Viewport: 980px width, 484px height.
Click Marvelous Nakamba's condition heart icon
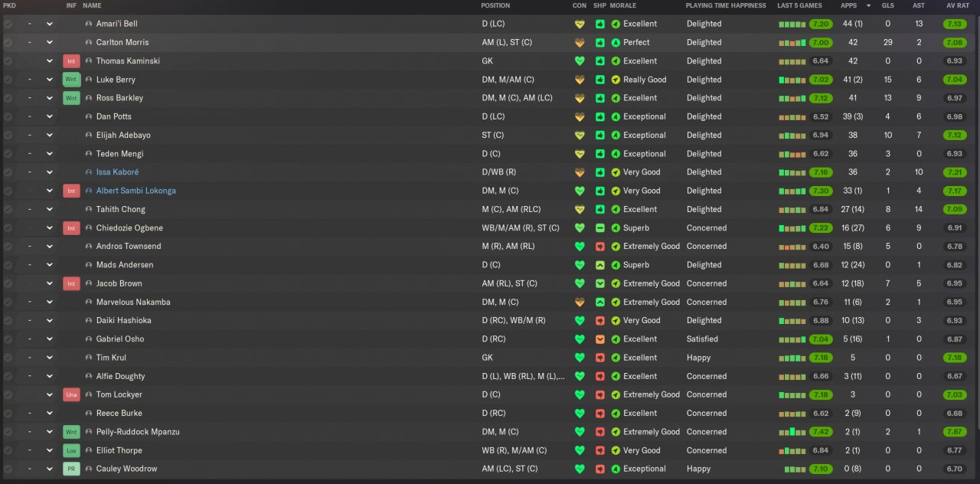point(580,302)
